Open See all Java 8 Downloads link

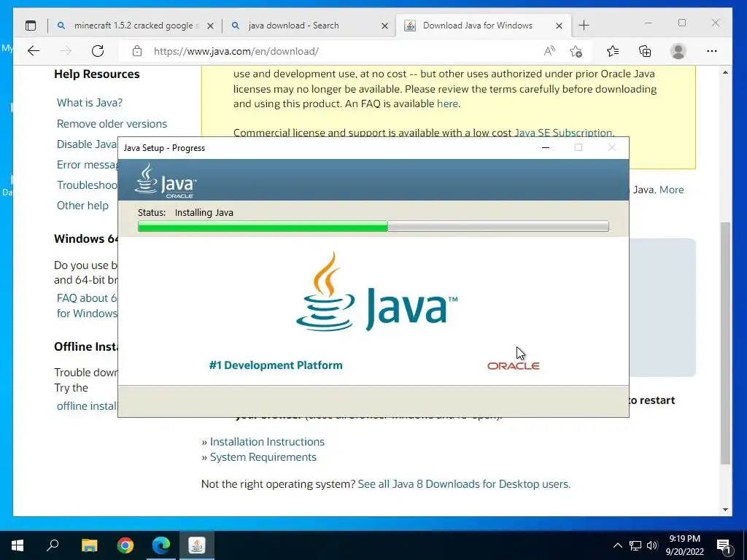tap(463, 484)
